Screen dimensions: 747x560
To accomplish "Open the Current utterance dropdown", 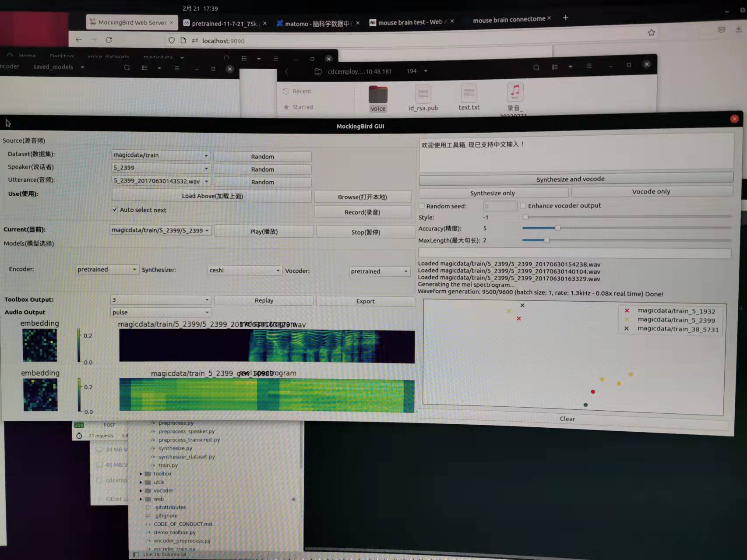I will 160,230.
